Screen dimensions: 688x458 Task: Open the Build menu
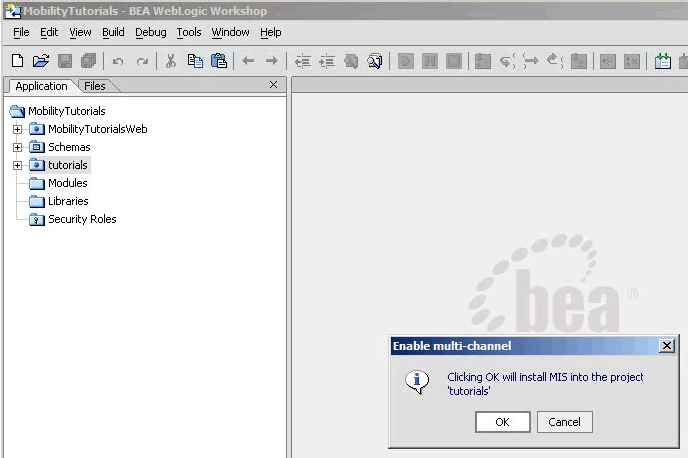click(x=113, y=32)
